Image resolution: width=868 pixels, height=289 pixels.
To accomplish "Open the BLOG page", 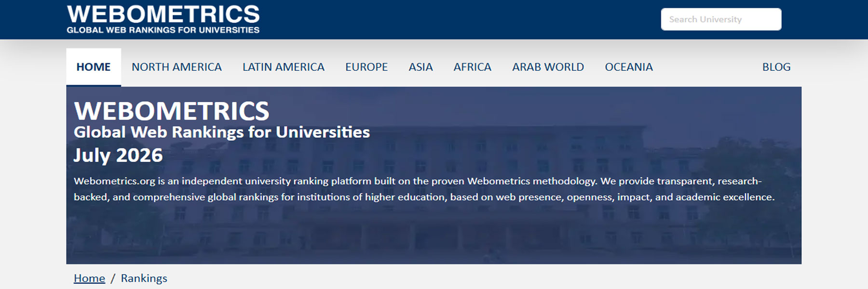I will [x=776, y=67].
